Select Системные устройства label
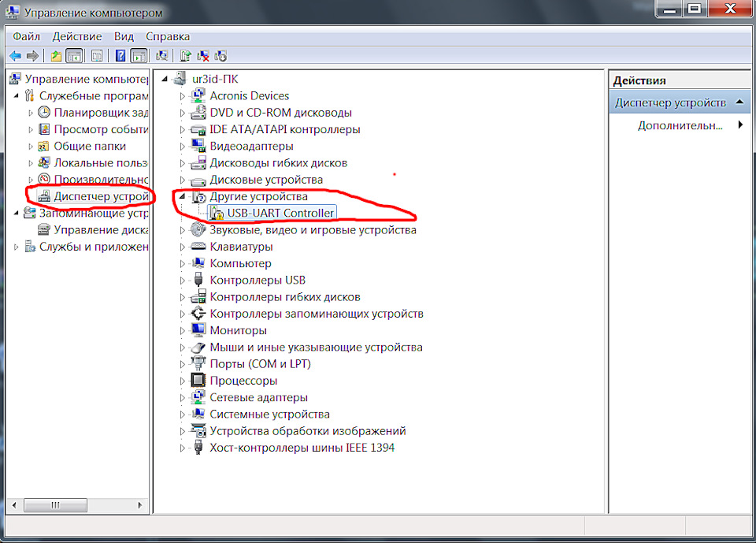Image resolution: width=756 pixels, height=543 pixels. click(x=269, y=414)
